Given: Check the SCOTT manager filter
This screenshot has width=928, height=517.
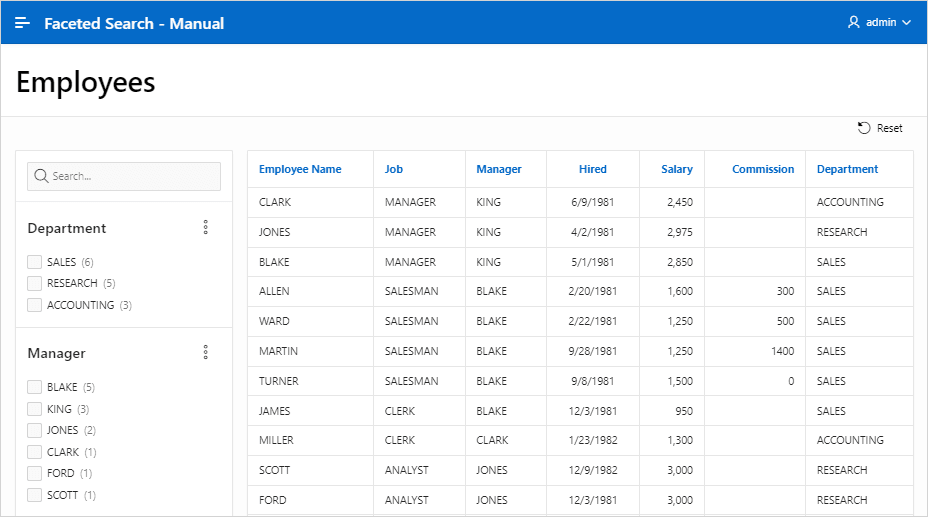Looking at the screenshot, I should (34, 495).
